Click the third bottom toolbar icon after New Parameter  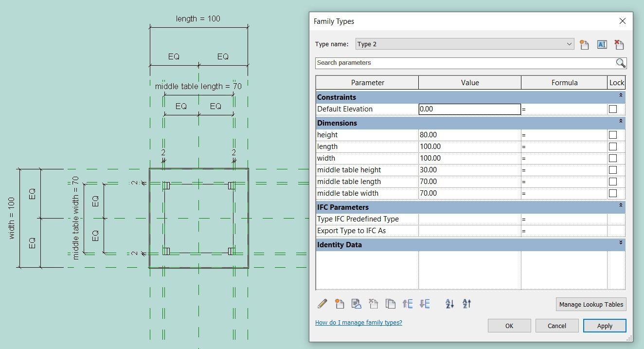(357, 304)
